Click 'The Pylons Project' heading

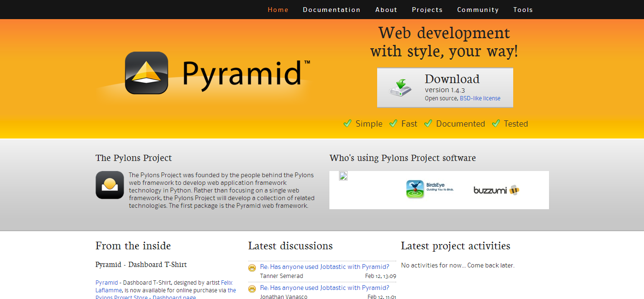point(134,158)
